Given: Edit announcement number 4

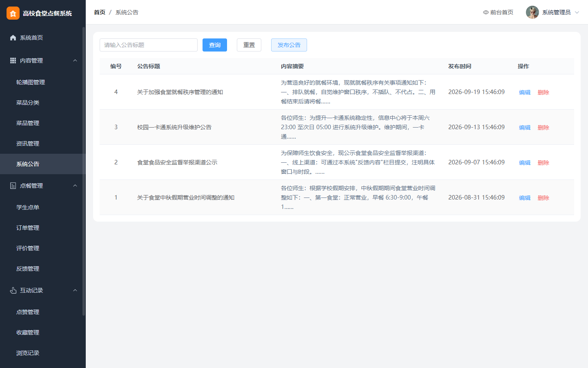Looking at the screenshot, I should coord(525,92).
